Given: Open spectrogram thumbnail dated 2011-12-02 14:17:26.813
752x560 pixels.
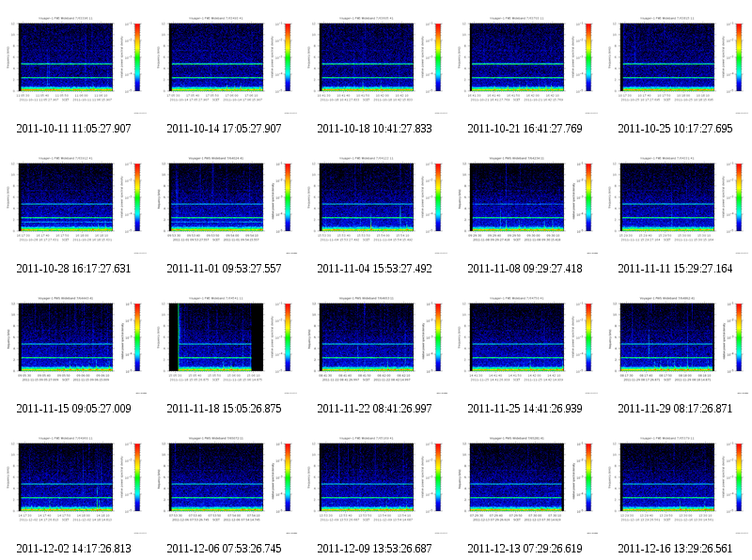Looking at the screenshot, I should click(x=75, y=485).
